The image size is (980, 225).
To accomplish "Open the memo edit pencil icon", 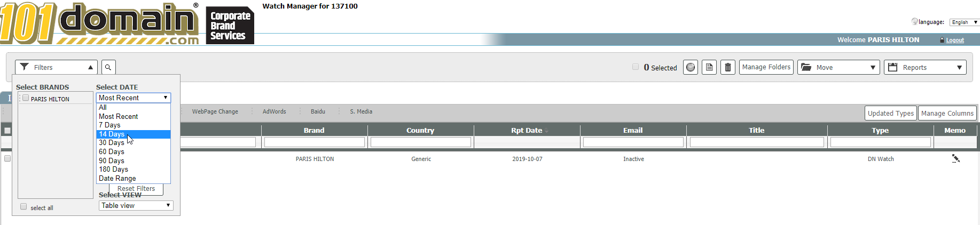I will pos(955,158).
